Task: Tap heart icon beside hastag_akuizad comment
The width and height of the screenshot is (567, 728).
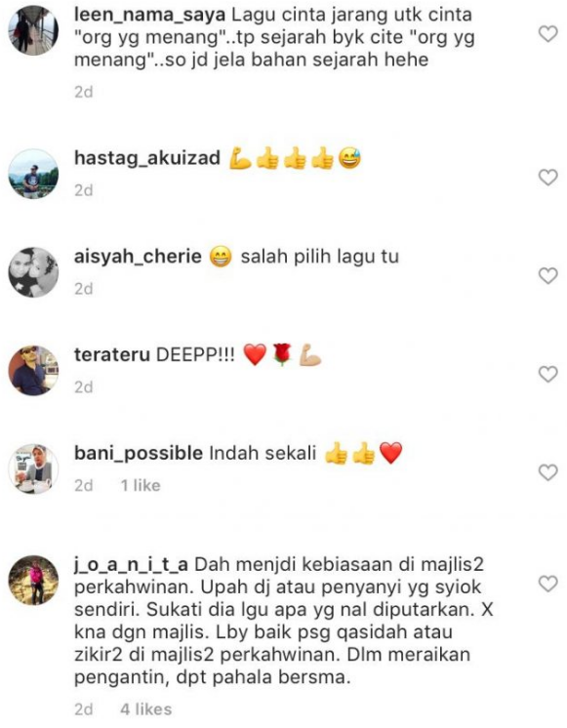Action: (547, 178)
